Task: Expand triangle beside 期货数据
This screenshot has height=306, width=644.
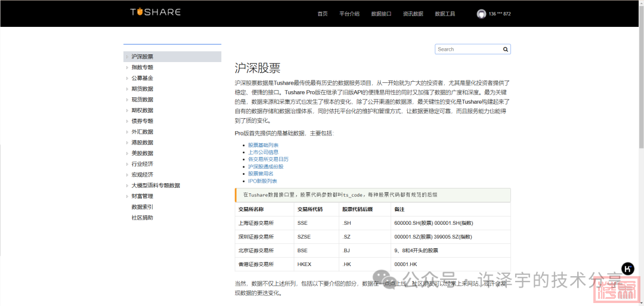Action: click(x=128, y=89)
